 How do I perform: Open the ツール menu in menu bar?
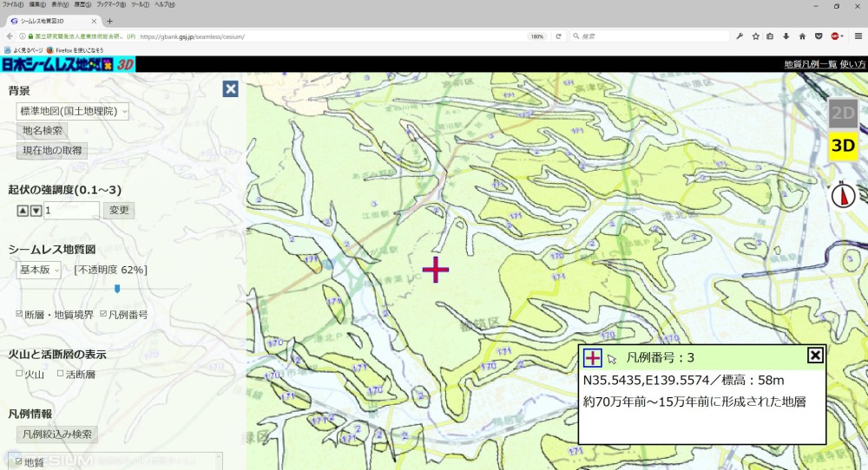pyautogui.click(x=139, y=5)
